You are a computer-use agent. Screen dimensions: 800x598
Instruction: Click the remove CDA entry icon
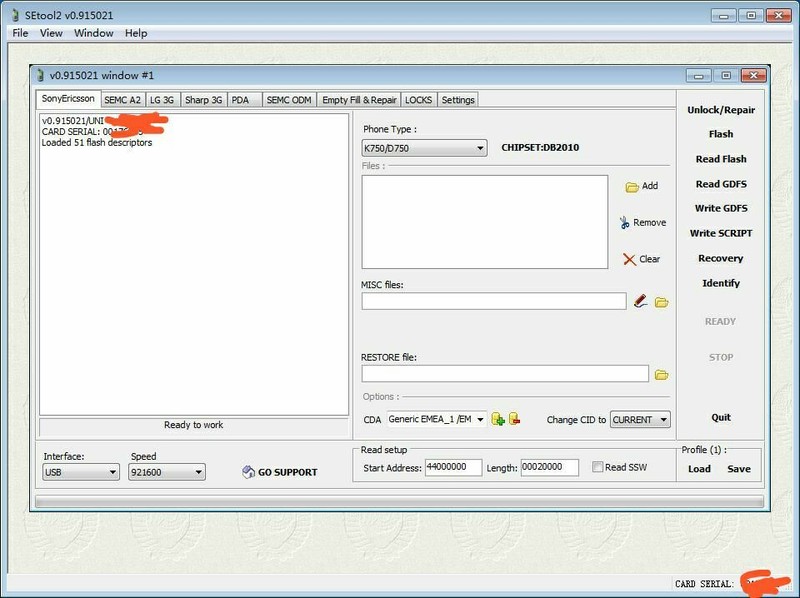(514, 419)
